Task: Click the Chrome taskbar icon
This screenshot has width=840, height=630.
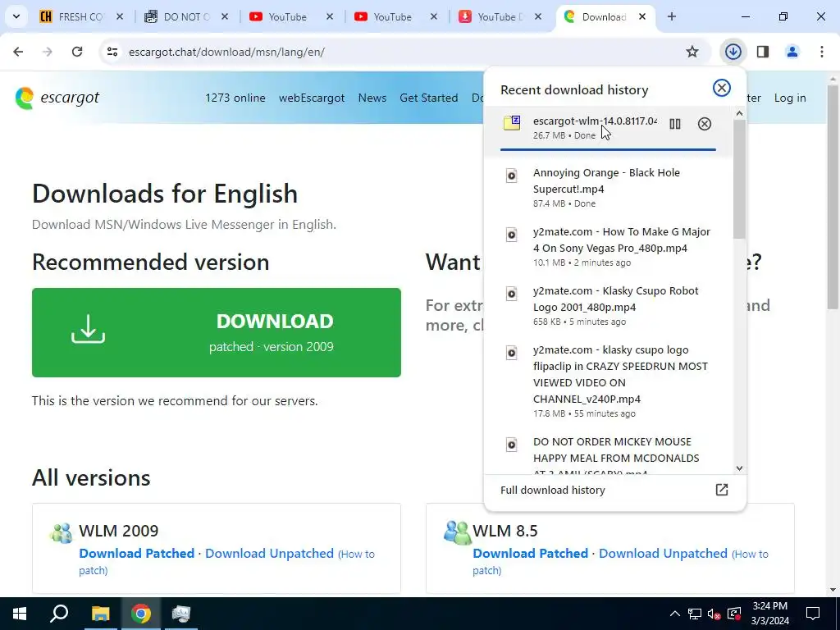Action: tap(141, 614)
